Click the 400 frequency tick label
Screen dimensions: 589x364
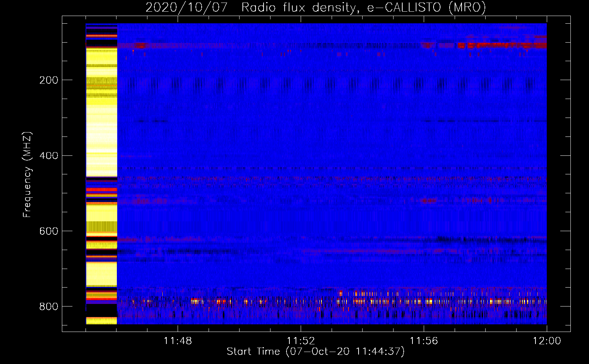[49, 156]
